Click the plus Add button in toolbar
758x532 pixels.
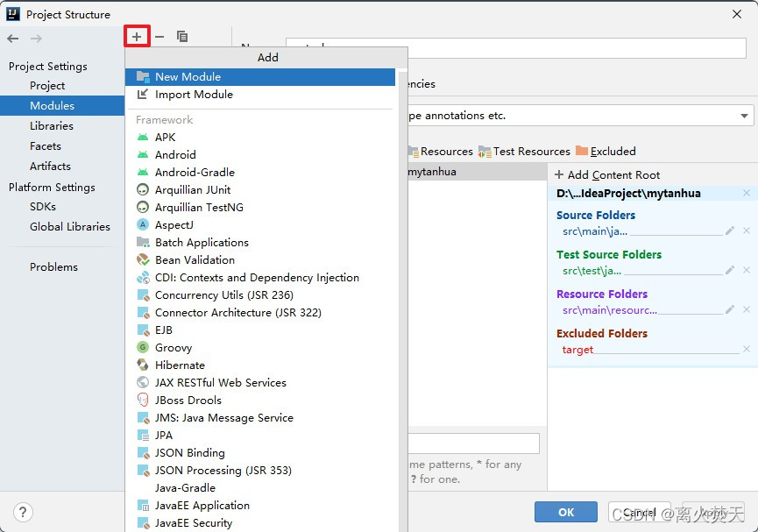pyautogui.click(x=137, y=37)
